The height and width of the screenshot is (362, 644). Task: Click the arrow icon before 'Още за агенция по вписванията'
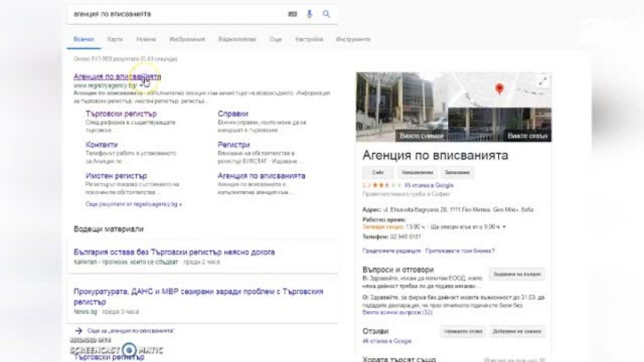pyautogui.click(x=79, y=331)
